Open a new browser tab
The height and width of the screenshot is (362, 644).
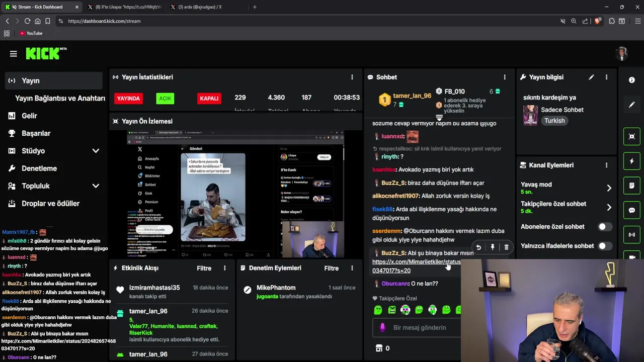coord(255,7)
